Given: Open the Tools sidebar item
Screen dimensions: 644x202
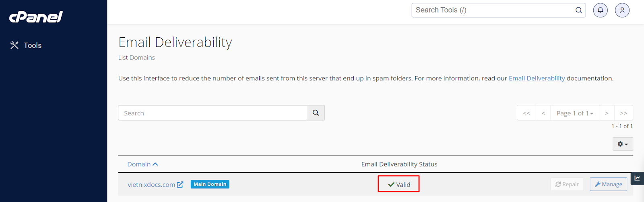Looking at the screenshot, I should coord(26,45).
